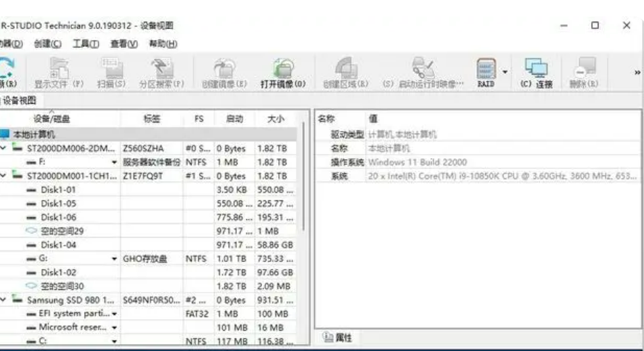
Task: Open the dropdown arrow beside G: partition
Action: (114, 259)
